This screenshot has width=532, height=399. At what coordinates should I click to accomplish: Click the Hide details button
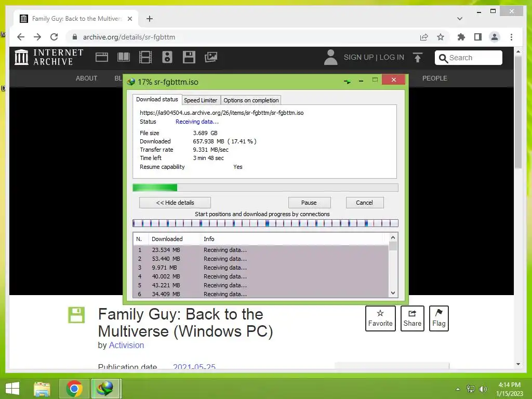[x=175, y=203]
